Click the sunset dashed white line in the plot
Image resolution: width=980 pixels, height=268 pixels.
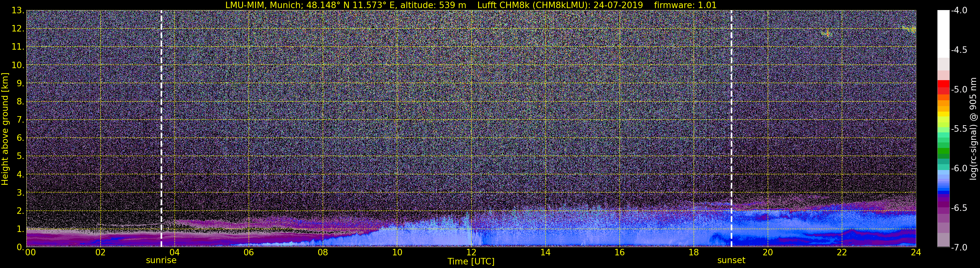tap(731, 129)
